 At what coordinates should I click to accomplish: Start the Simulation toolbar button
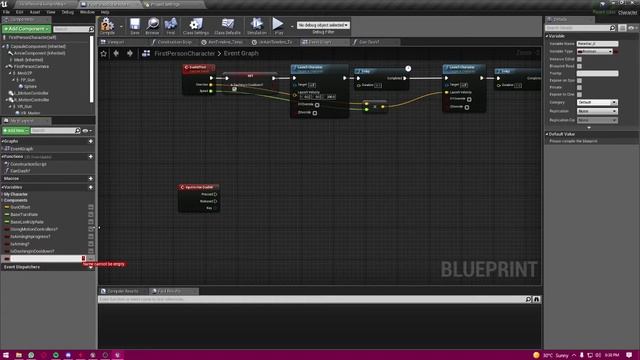pos(257,26)
